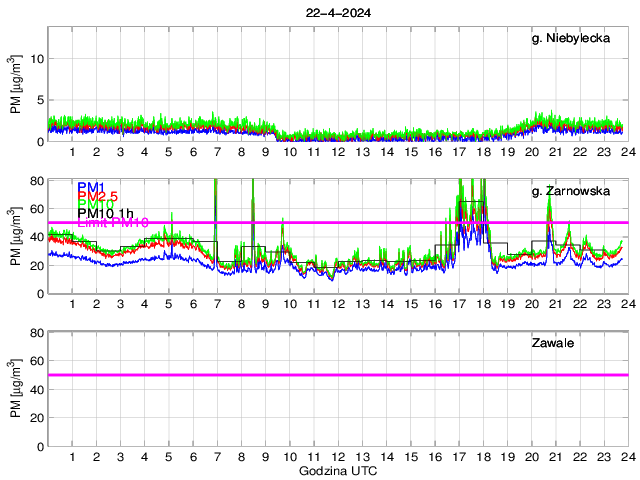Click the 10 y-axis tick in top plot
Screen dimensions: 640x480
click(x=35, y=58)
